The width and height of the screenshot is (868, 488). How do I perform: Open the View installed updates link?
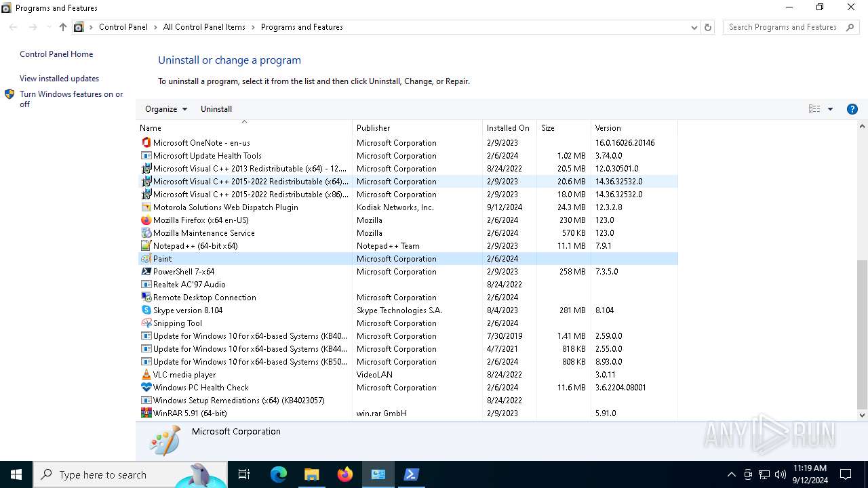click(x=59, y=79)
